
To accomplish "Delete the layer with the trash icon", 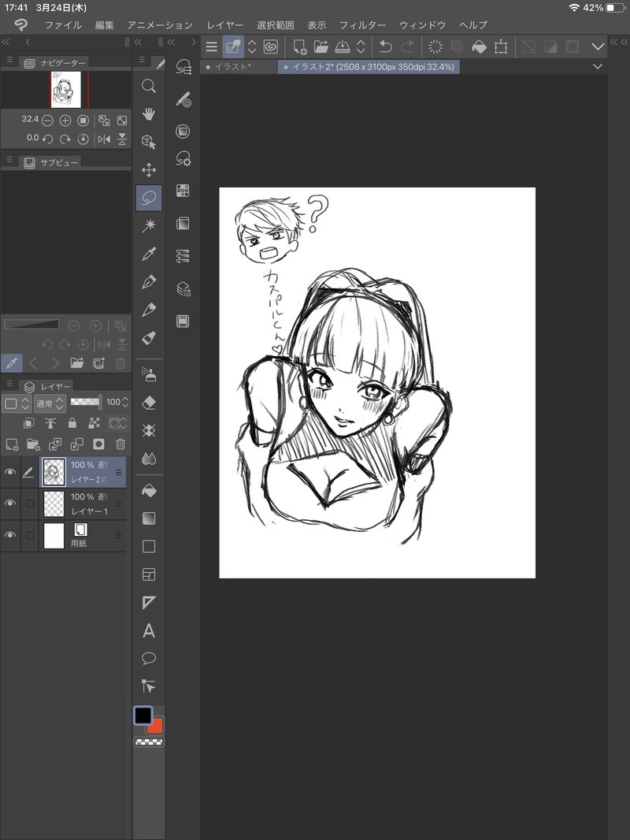I will (x=120, y=444).
